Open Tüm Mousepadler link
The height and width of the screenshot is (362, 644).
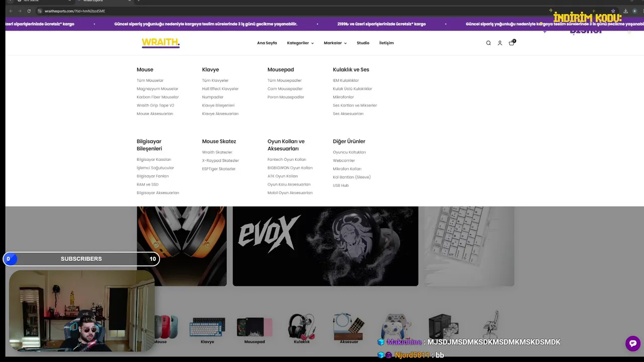285,80
